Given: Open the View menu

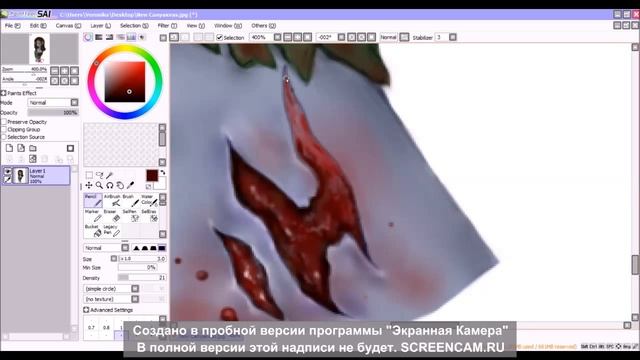Looking at the screenshot, I should click(x=196, y=25).
